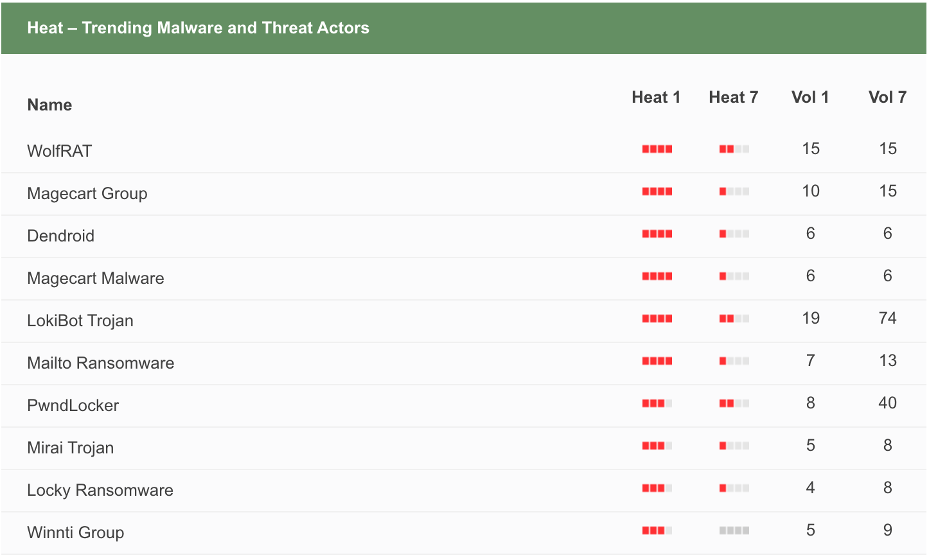
Task: Click WolfRAT's Vol 1 value 15
Action: (811, 148)
